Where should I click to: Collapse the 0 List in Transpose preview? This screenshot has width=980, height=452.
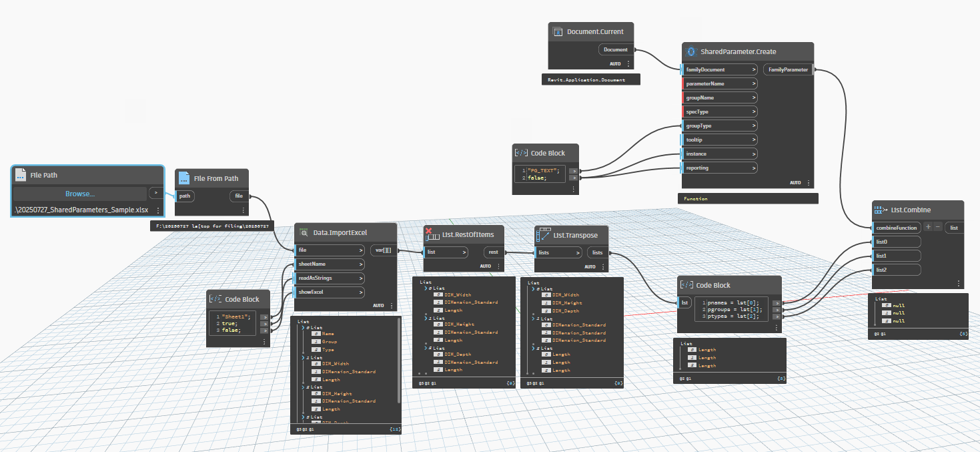point(533,288)
